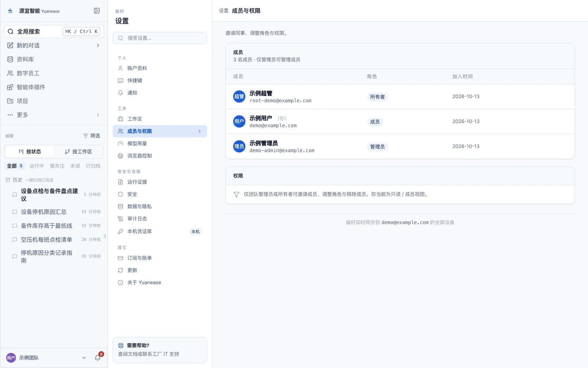
Task: Click the 角色 column header
Action: click(372, 76)
